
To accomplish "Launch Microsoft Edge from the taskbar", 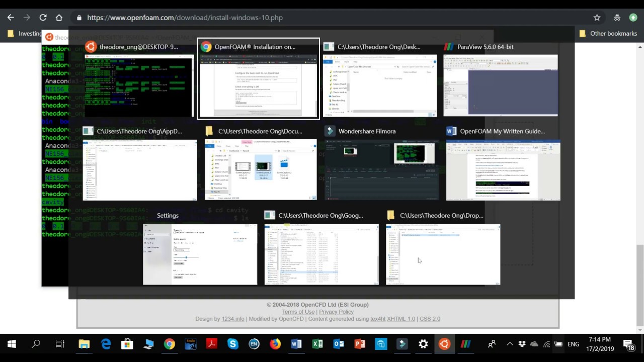I will tap(106, 344).
